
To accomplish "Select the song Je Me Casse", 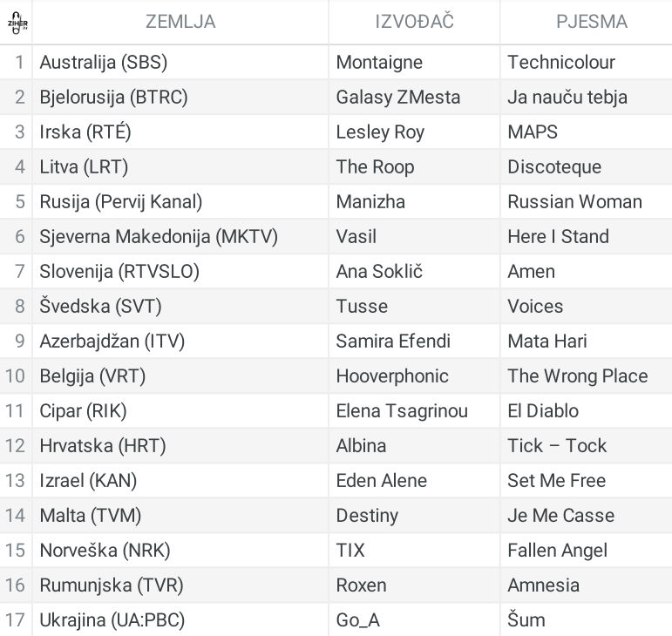I will pos(560,516).
